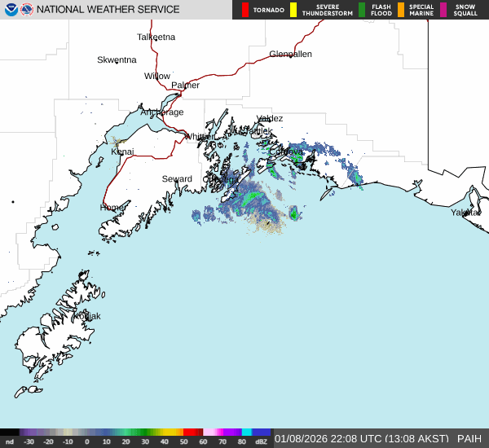Click the -30 value on the reflectivity scale
Viewport: 489px width, 448px height.
point(29,441)
